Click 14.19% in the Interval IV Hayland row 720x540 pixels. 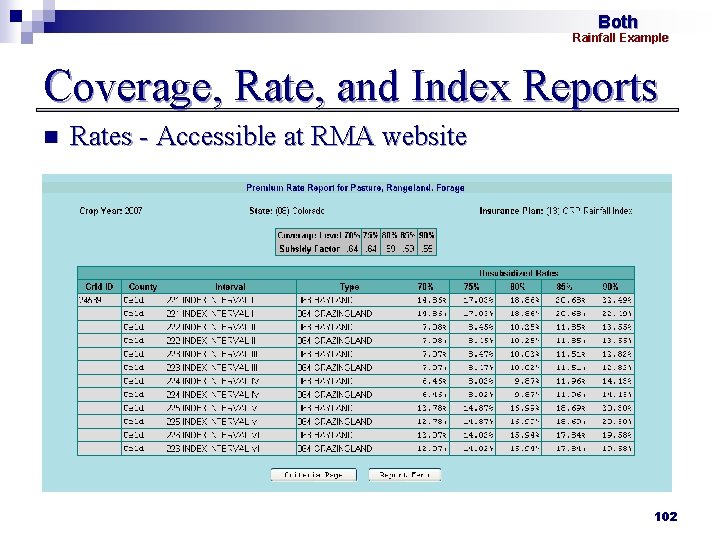pyautogui.click(x=617, y=381)
